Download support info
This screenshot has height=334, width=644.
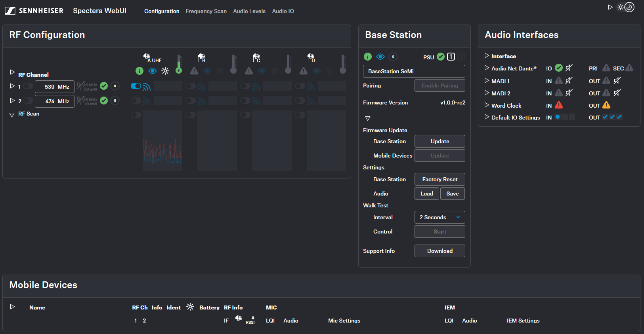(440, 251)
